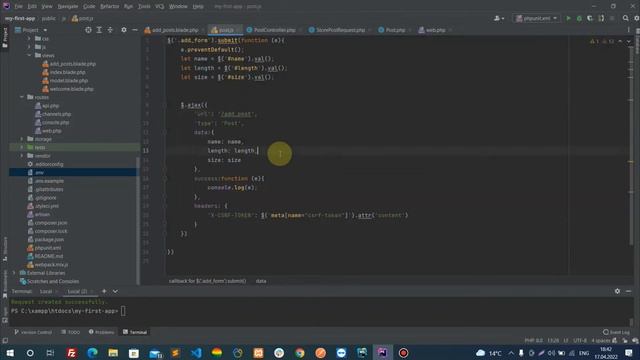
Task: Open Microsoft Edge from the taskbar
Action: click(92, 353)
